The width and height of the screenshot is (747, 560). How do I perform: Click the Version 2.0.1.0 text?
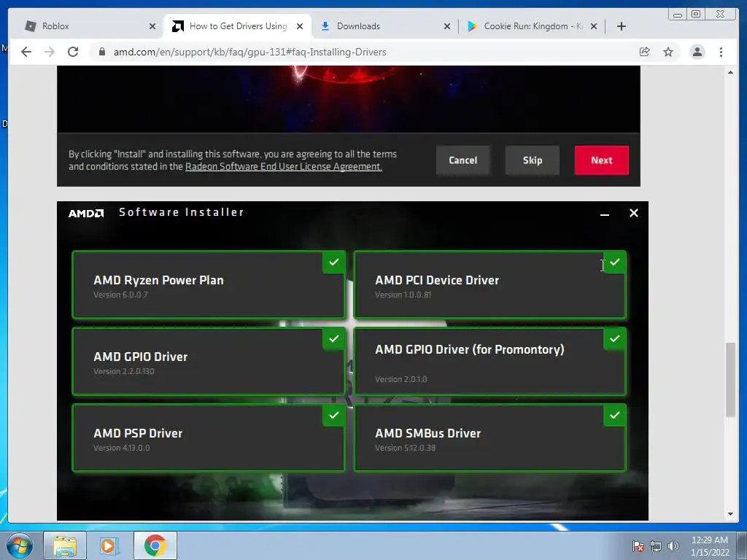pos(401,379)
